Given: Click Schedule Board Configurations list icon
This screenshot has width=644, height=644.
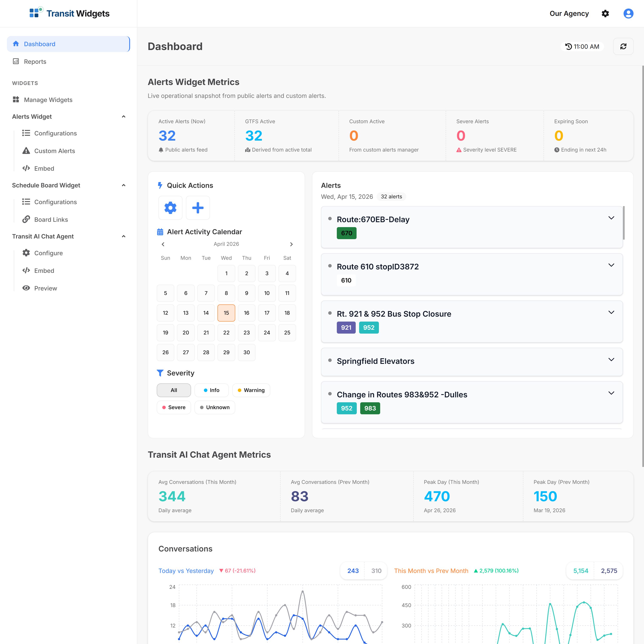Looking at the screenshot, I should [x=26, y=202].
